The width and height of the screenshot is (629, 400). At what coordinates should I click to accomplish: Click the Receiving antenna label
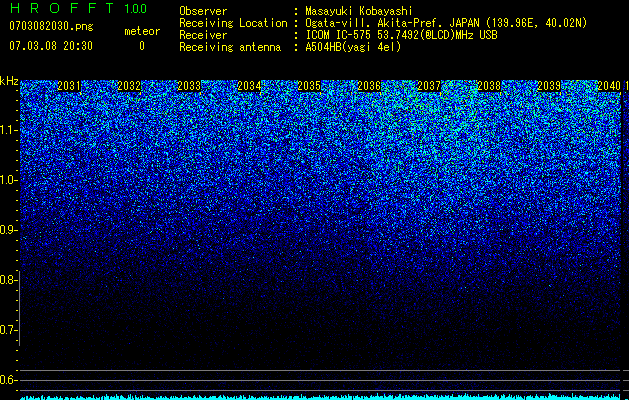click(230, 47)
